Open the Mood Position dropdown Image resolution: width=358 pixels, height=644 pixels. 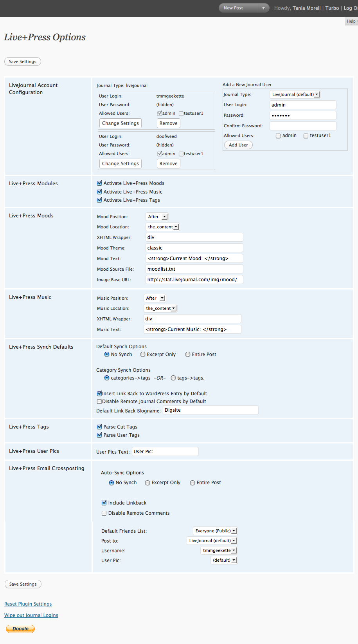click(x=157, y=217)
